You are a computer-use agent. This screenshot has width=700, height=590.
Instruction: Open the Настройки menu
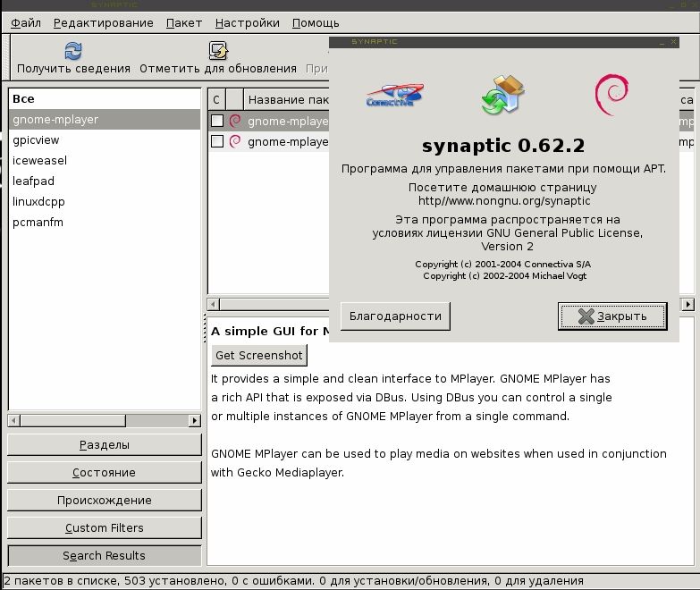248,22
